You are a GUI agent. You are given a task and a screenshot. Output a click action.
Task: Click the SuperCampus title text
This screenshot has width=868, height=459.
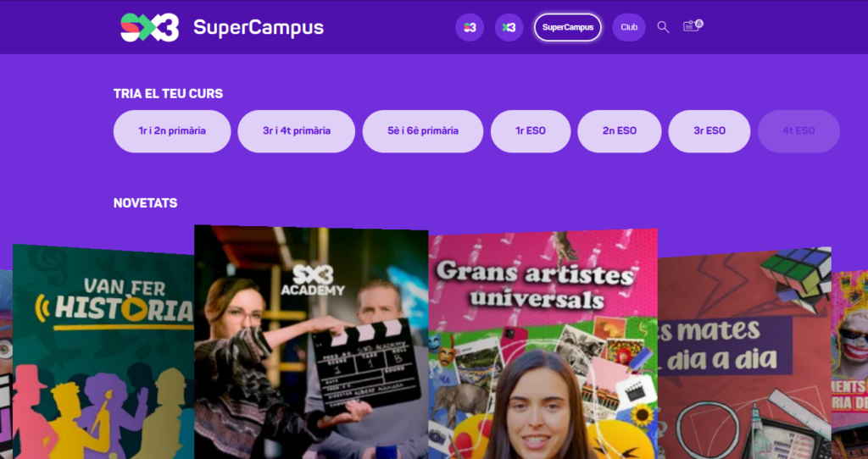click(x=258, y=28)
